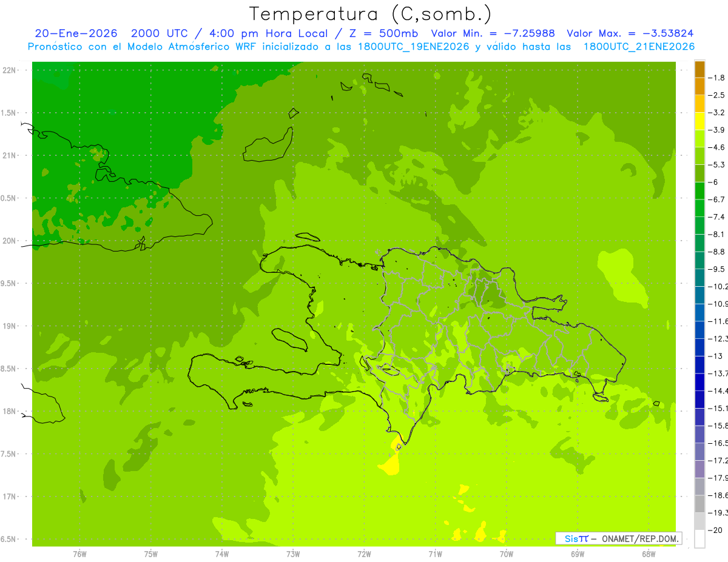
Task: Click the '-8.1' colorbar value
Action: (x=716, y=234)
